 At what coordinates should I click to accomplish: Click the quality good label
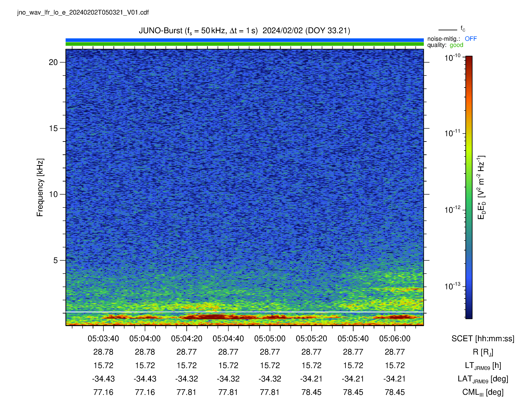(445, 45)
